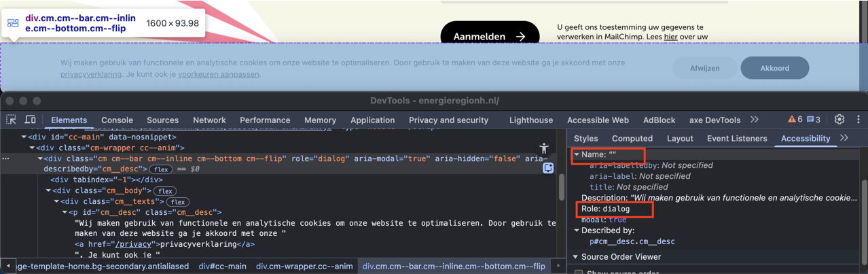Switch to accessibility tree view icon
Screen dimensions: 868x274
pyautogui.click(x=543, y=148)
